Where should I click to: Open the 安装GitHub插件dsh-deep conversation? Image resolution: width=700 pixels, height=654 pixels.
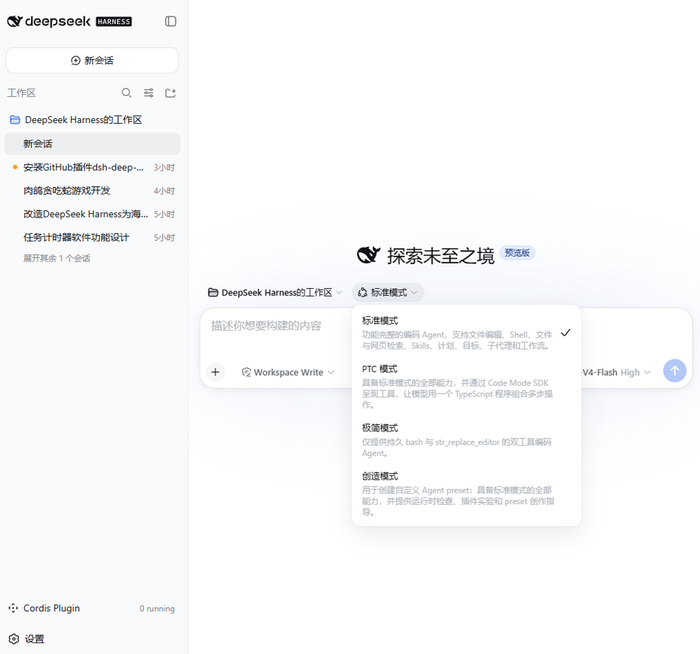tap(92, 167)
